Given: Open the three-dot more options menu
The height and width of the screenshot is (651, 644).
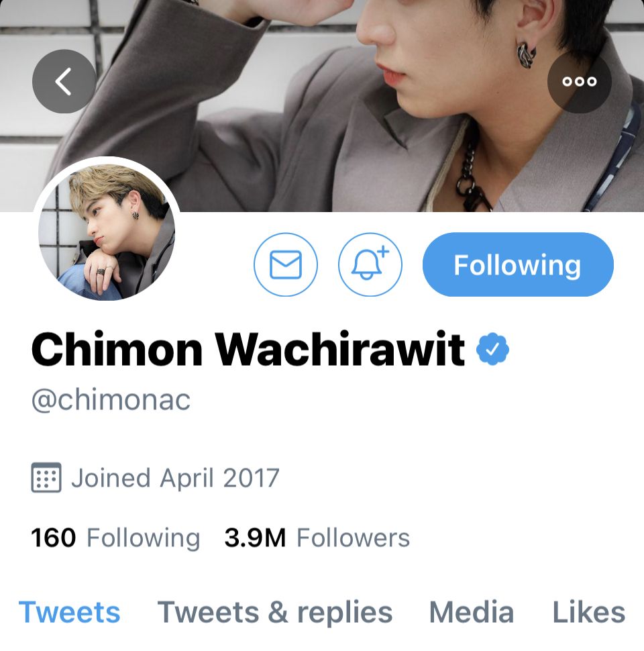Looking at the screenshot, I should pyautogui.click(x=580, y=81).
